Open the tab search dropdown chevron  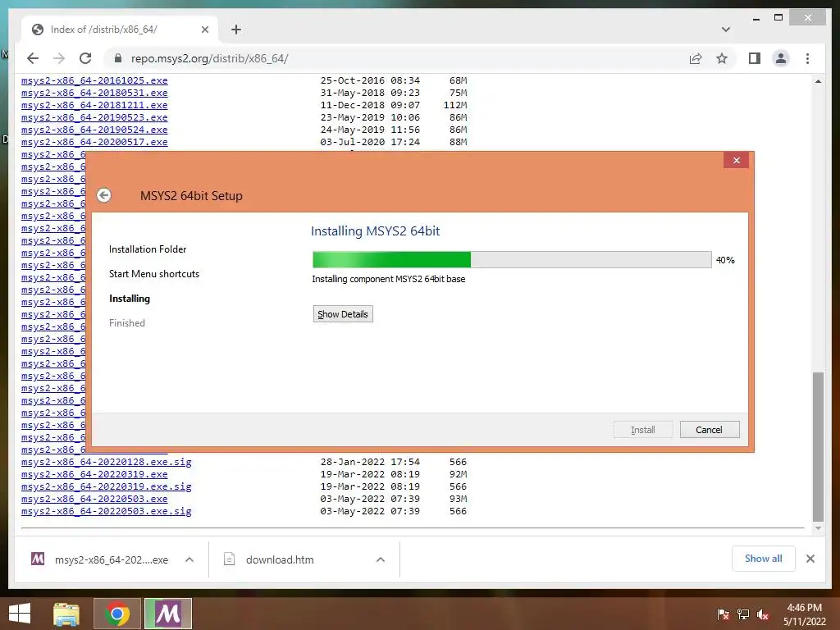(x=726, y=30)
